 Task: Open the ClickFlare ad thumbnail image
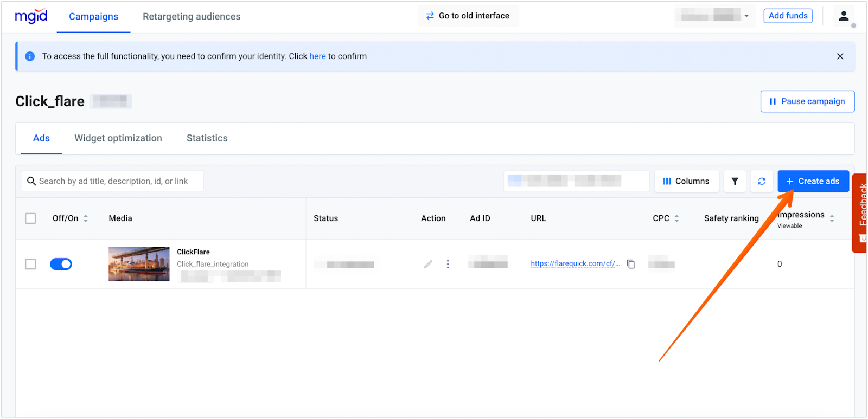[139, 264]
